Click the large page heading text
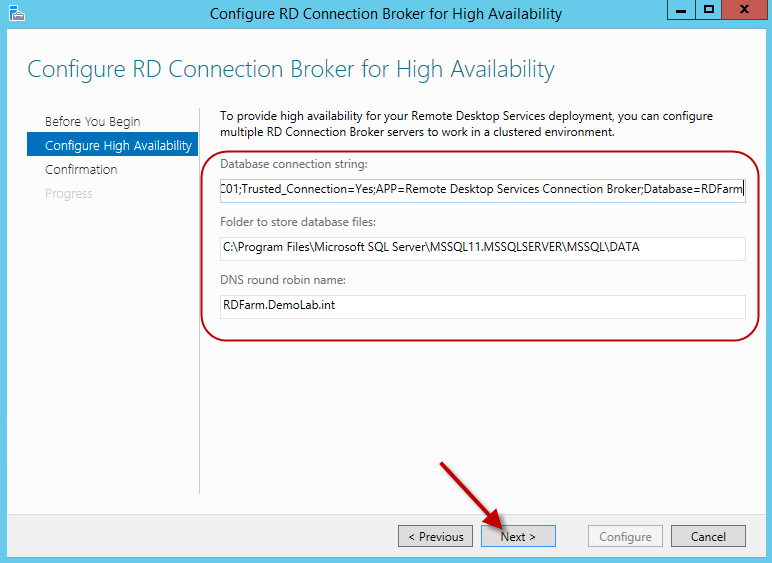Screen dimensions: 772x563 click(x=290, y=69)
